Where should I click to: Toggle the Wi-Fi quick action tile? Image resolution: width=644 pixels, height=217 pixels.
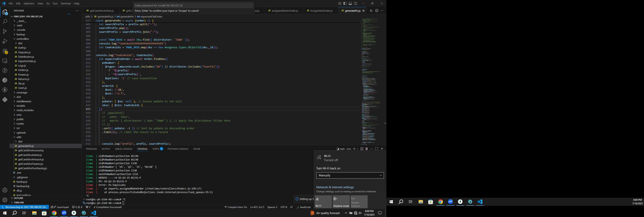coord(323,202)
